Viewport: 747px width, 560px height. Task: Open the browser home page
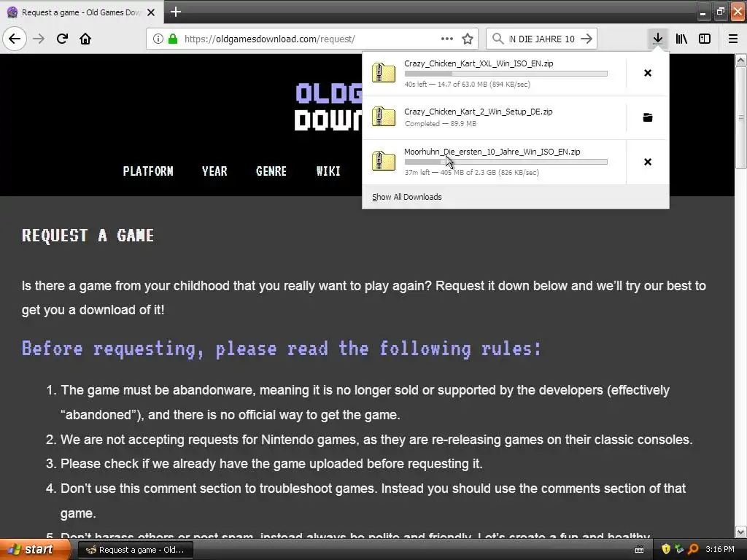pyautogui.click(x=85, y=39)
